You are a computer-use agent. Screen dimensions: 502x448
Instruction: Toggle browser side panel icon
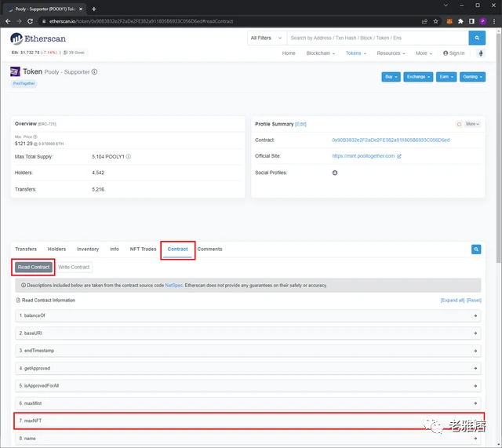coord(471,21)
